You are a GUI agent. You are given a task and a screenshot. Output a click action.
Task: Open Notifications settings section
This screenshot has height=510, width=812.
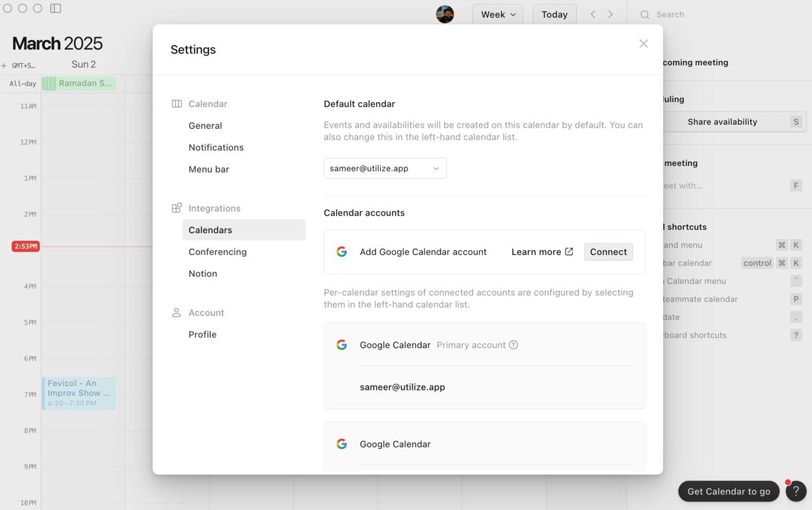[x=216, y=147]
